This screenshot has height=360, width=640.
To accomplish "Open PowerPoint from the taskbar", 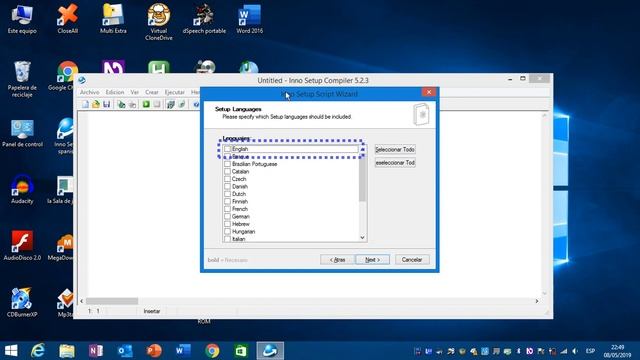I will click(154, 351).
